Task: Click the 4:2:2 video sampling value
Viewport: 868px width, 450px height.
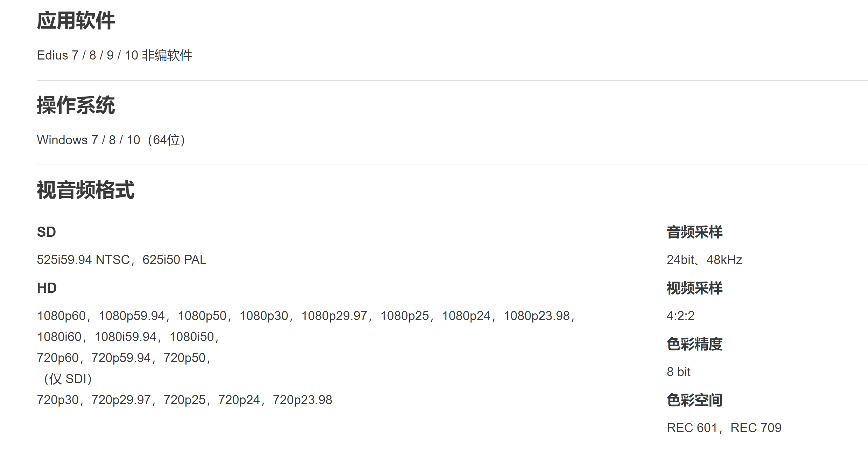Action: 680,316
